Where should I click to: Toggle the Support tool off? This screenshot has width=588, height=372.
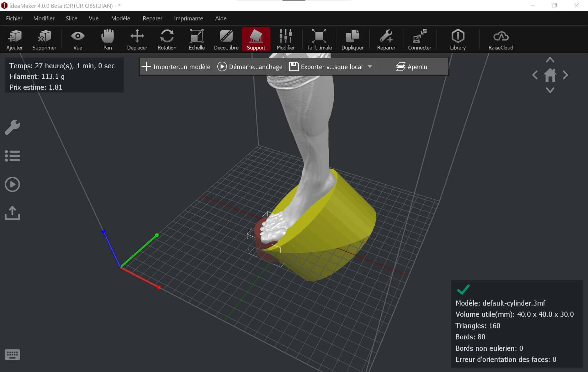click(256, 39)
